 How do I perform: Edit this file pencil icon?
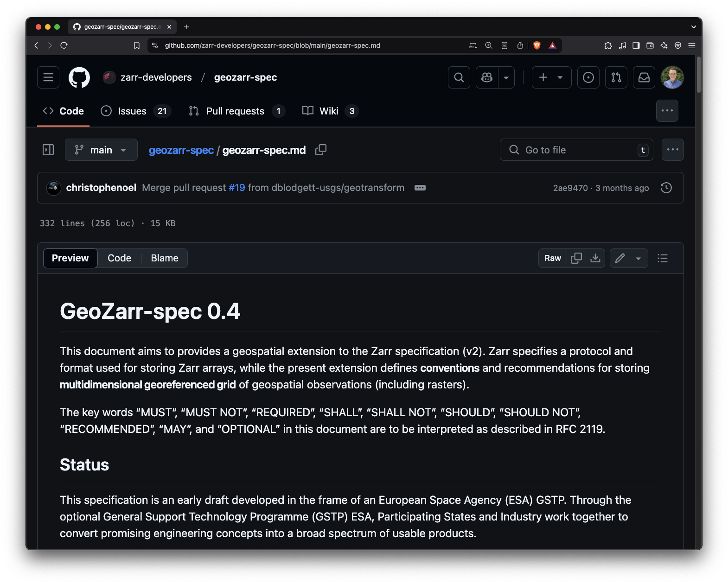pyautogui.click(x=619, y=258)
